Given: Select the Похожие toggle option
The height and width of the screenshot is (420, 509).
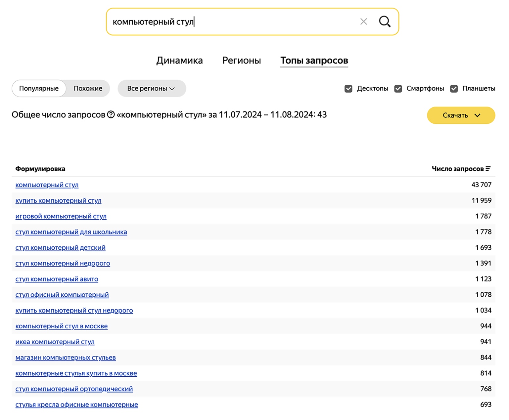Looking at the screenshot, I should coord(88,89).
